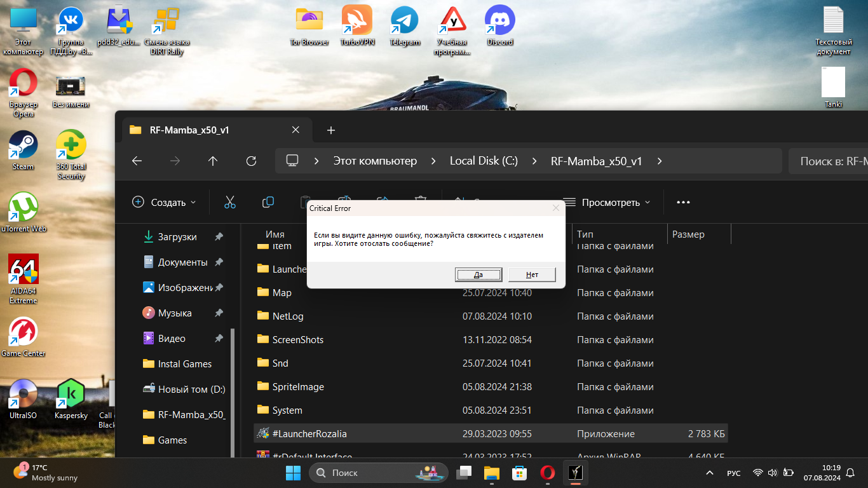Screen dimensions: 868x488
Task: Launch Kaspersky desktop shortcut
Action: (x=71, y=399)
